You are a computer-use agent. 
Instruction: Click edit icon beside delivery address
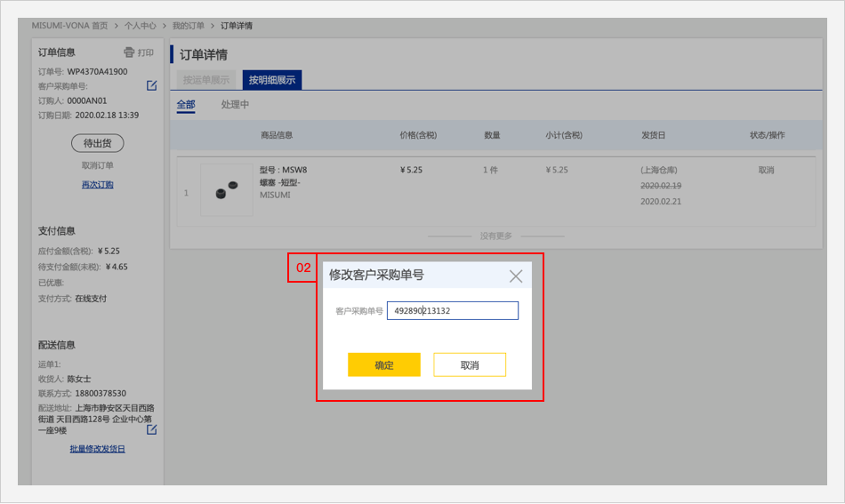click(x=151, y=429)
